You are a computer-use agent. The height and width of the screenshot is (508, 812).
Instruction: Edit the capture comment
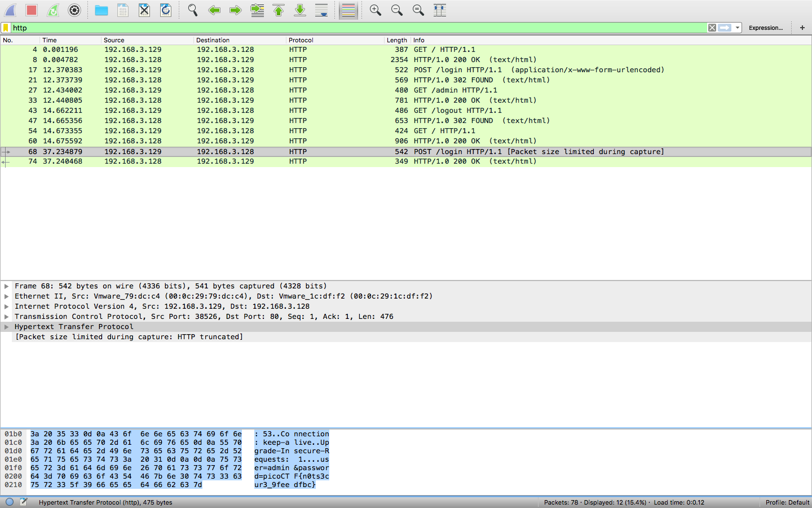click(x=24, y=502)
